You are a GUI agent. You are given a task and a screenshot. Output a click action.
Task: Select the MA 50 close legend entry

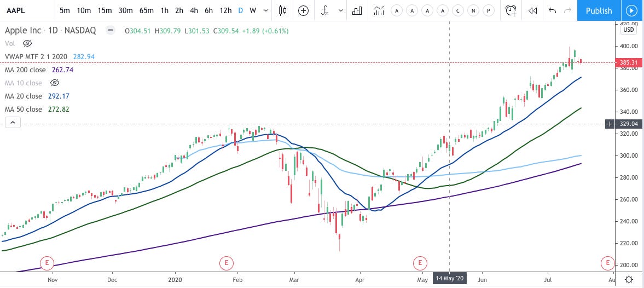point(24,109)
